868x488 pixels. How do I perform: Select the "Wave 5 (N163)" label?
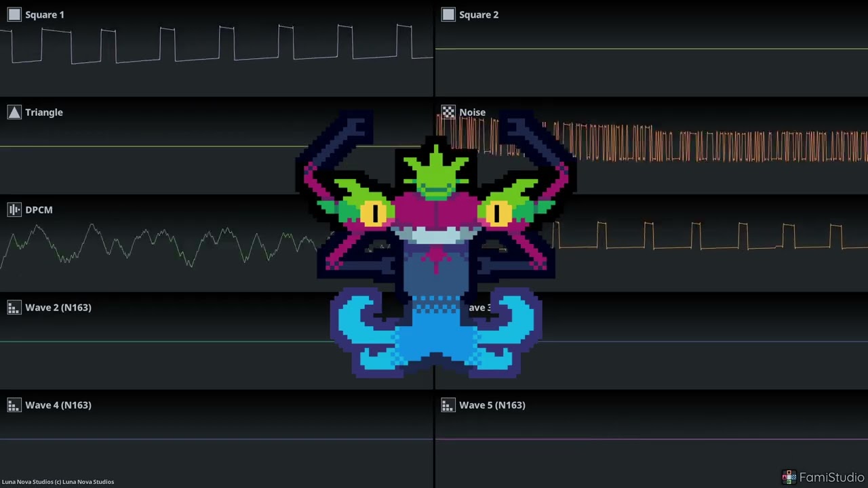492,405
